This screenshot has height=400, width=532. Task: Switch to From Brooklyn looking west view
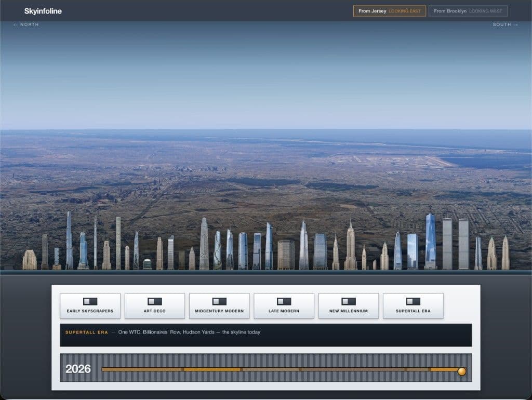click(468, 11)
